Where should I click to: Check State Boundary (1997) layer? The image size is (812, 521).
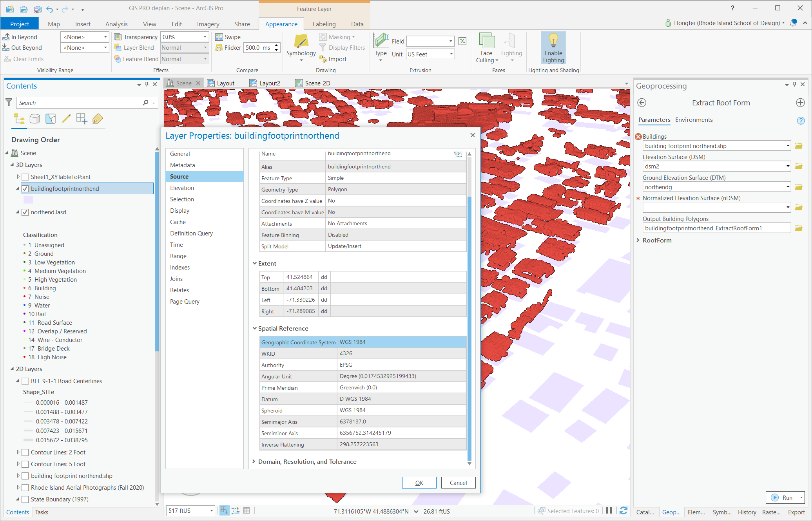coord(25,499)
